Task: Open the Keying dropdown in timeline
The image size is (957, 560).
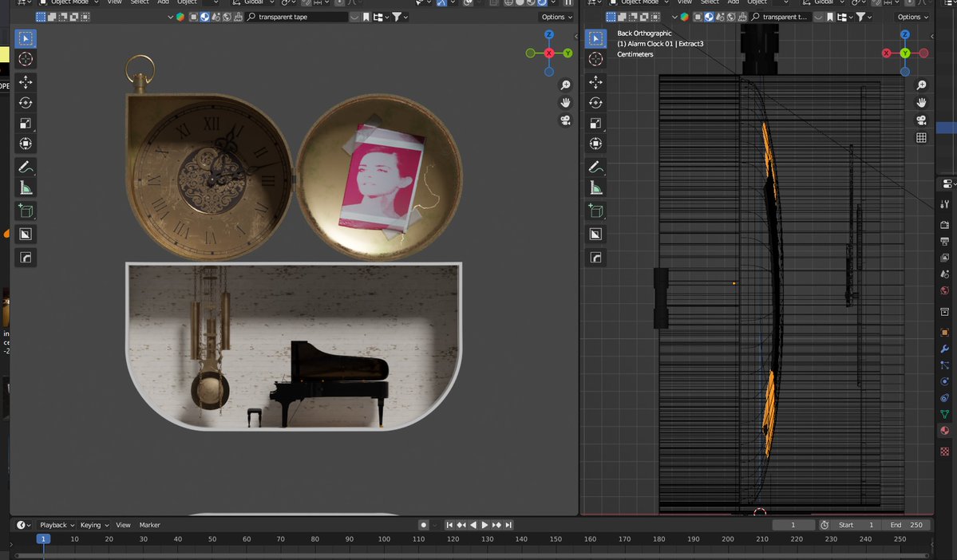Action: pyautogui.click(x=94, y=525)
